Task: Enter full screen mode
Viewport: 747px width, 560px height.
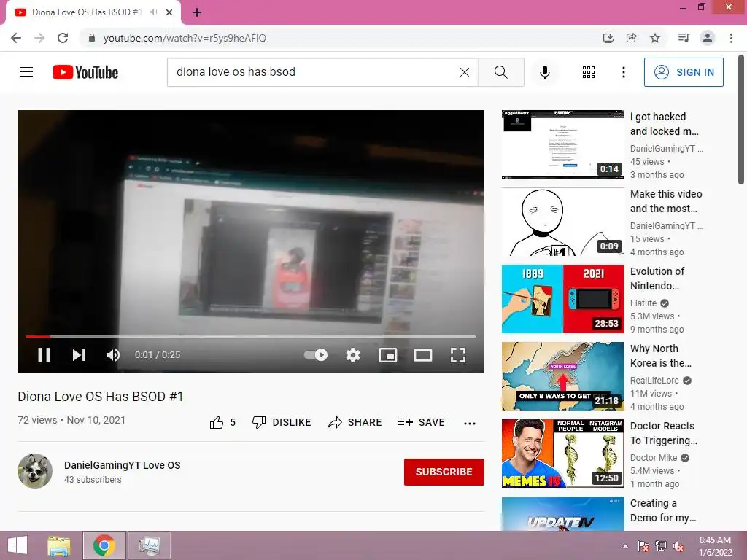Action: (x=458, y=355)
